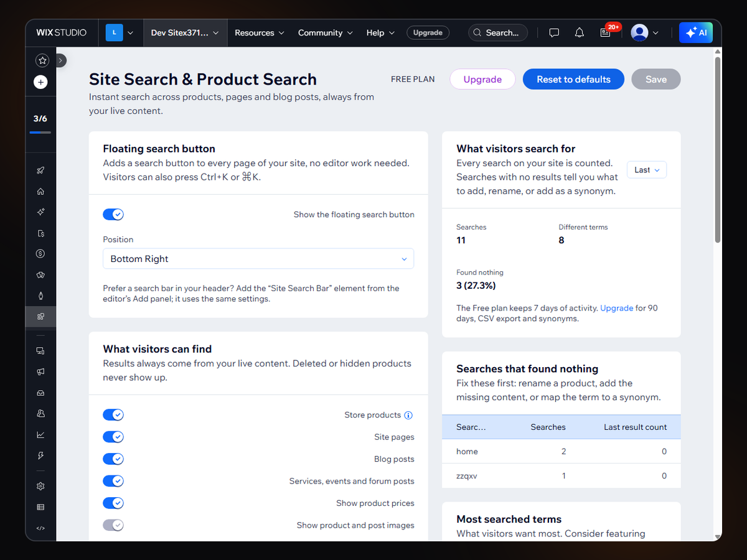Click the Searches total value 11
Image resolution: width=747 pixels, height=560 pixels.
pyautogui.click(x=461, y=240)
